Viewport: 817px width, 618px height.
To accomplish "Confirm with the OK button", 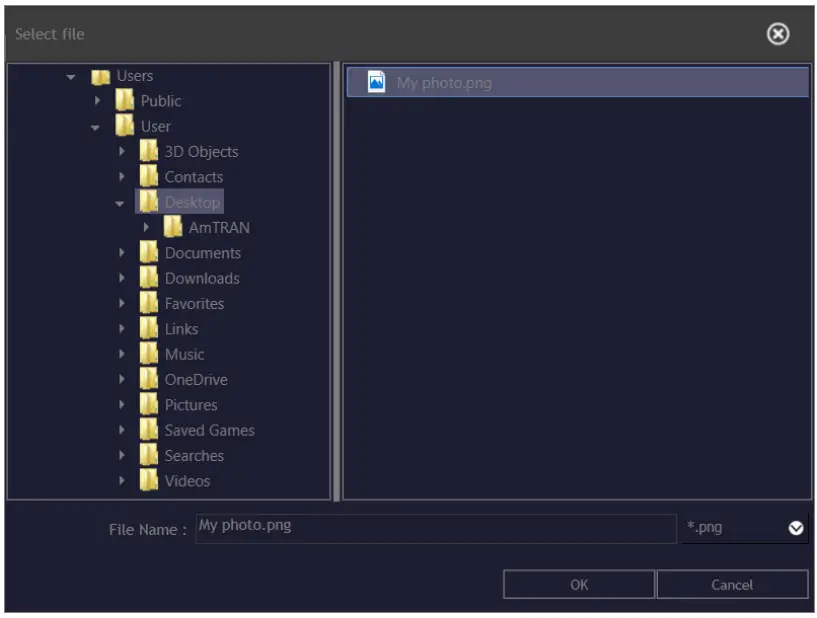I will point(578,584).
